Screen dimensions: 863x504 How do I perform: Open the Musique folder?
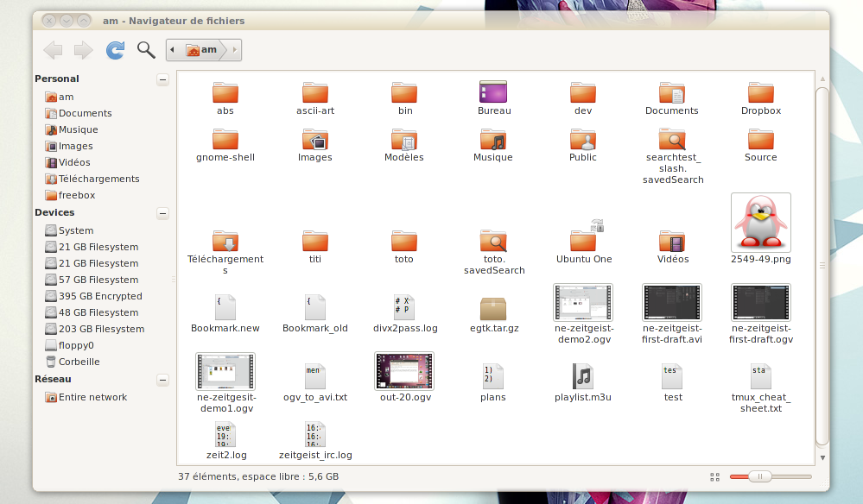(x=492, y=141)
